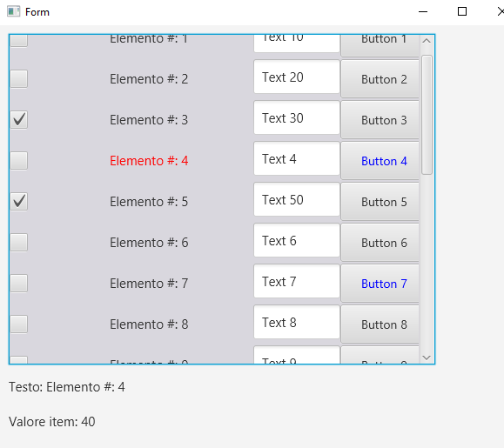
Task: Focus the Text 20 input field
Action: [297, 77]
